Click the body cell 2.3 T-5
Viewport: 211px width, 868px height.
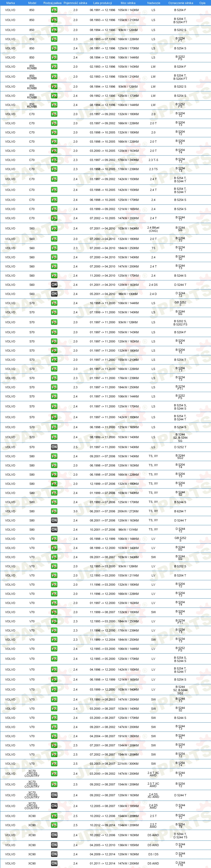pos(153,160)
